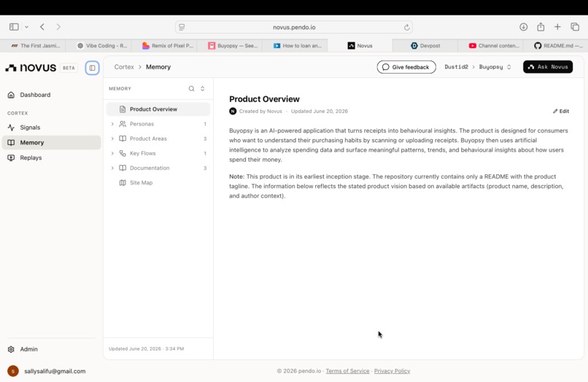Expand the Documentation tree node
Screen dimensions: 588x382
112,168
